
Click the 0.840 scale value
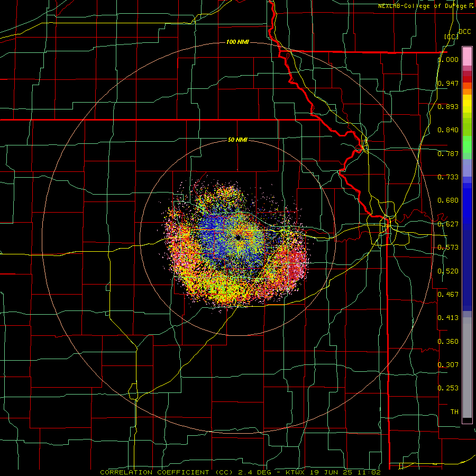448,130
